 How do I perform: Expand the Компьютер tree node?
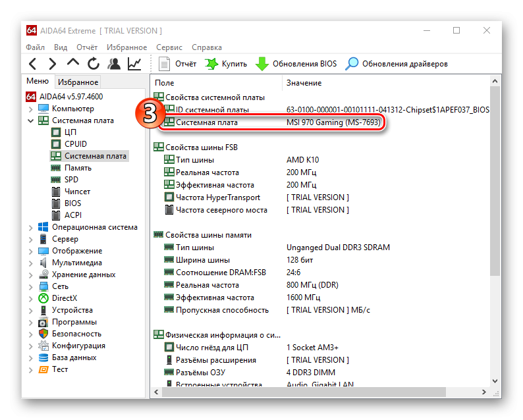pos(30,109)
